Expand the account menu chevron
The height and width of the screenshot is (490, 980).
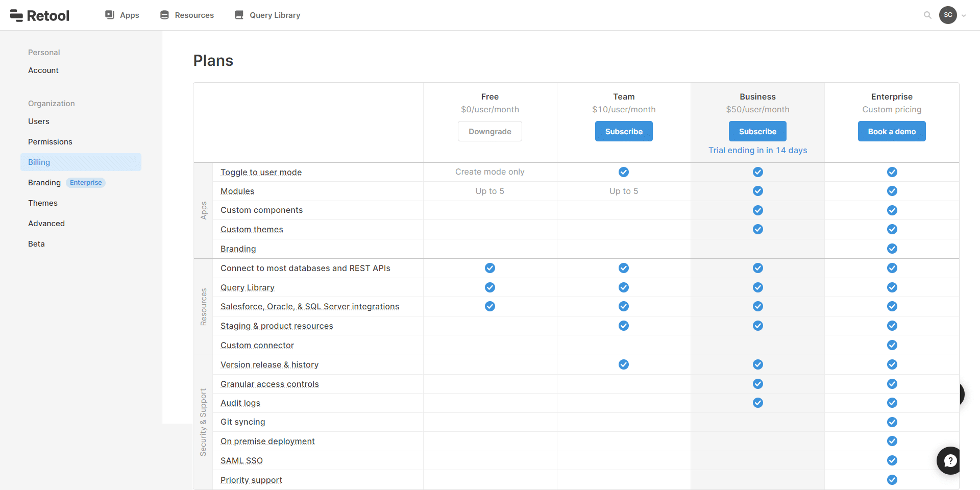coord(964,15)
